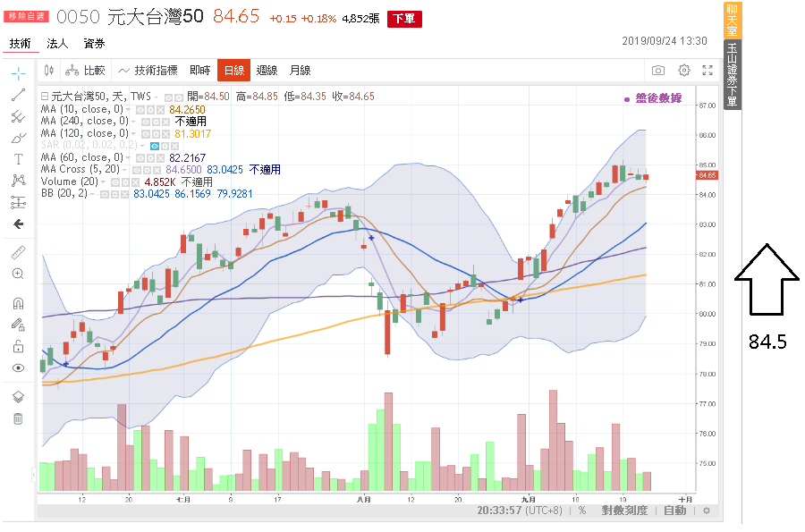805x532 pixels.
Task: Collapse the 元大台灣50 legend expander
Action: pos(45,97)
